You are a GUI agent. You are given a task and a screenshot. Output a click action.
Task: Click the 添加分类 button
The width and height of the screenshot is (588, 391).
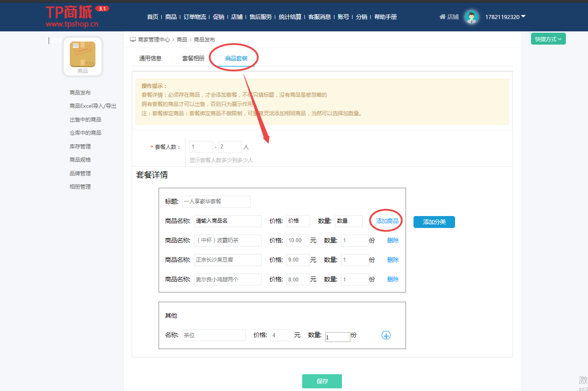pyautogui.click(x=434, y=222)
